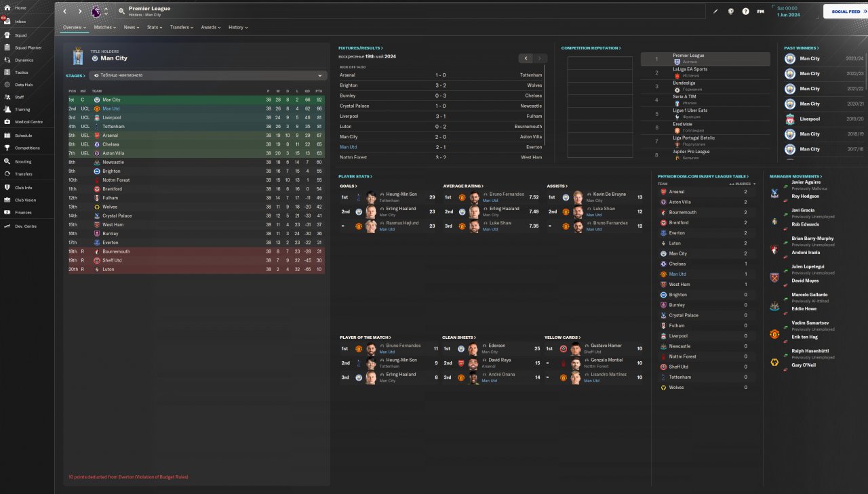Open the Squad Planner icon

click(7, 47)
